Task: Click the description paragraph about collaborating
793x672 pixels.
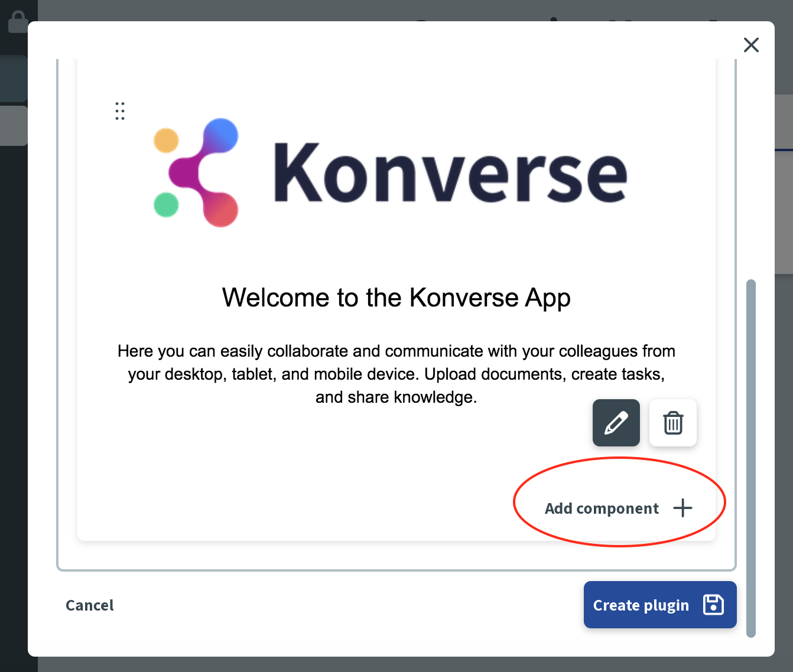Action: coord(396,374)
